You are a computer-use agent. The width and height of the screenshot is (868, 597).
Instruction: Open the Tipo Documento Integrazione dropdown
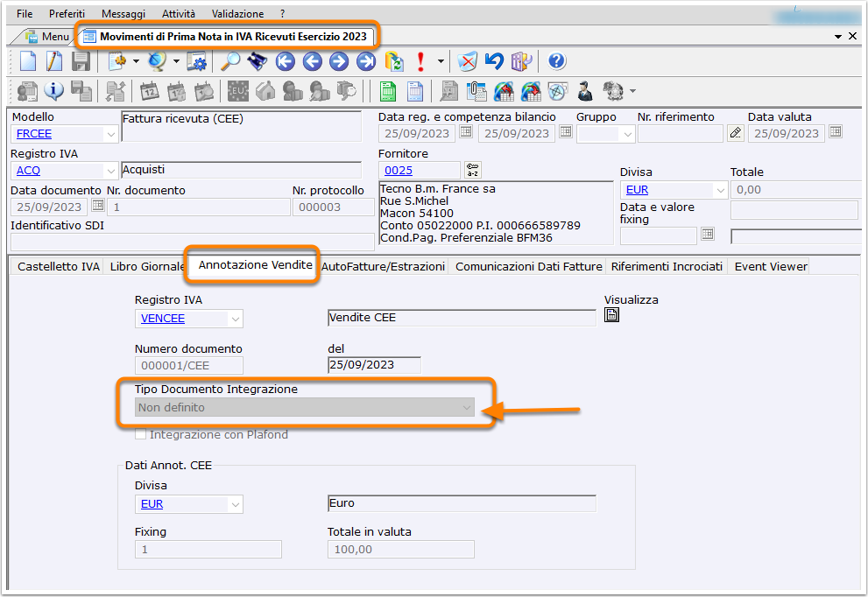click(305, 408)
